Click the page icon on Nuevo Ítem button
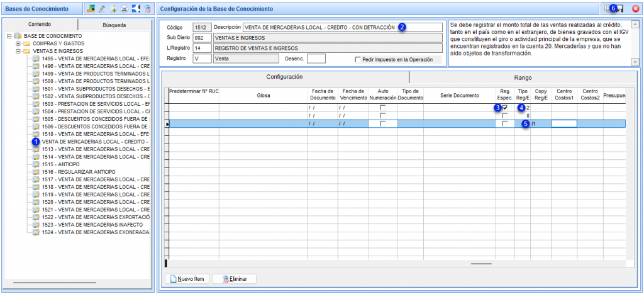This screenshot has height=294, width=644. pyautogui.click(x=174, y=279)
